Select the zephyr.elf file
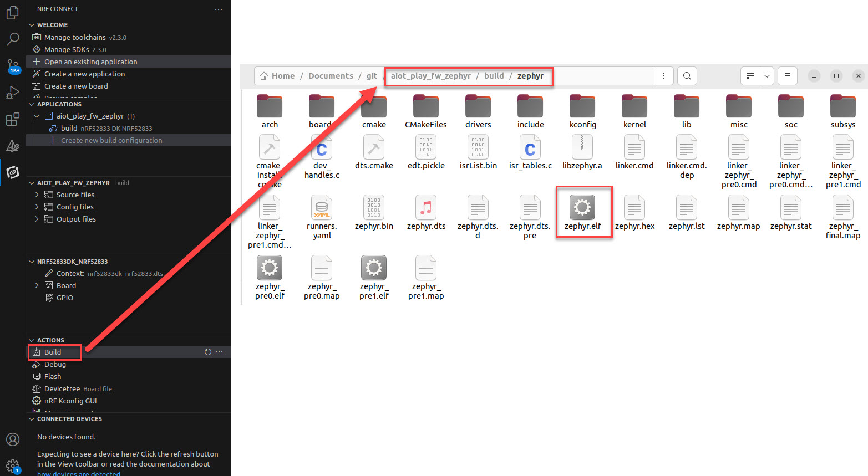This screenshot has height=476, width=868. (582, 213)
